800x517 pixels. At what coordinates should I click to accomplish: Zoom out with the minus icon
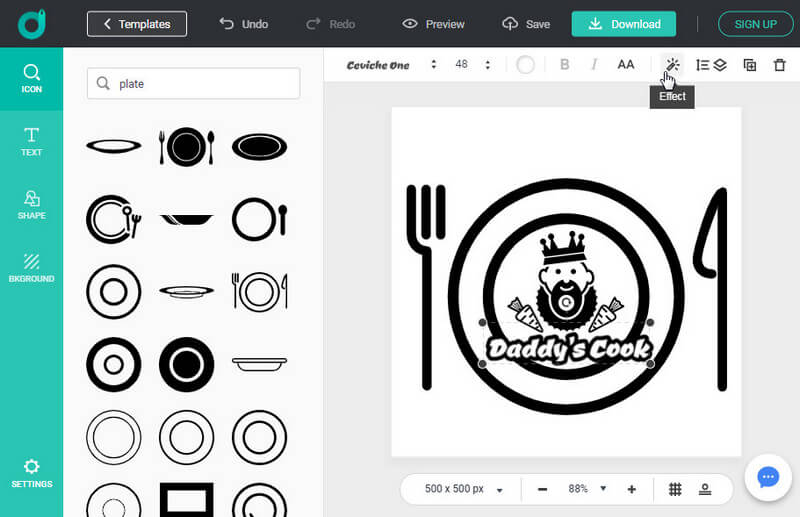(542, 489)
